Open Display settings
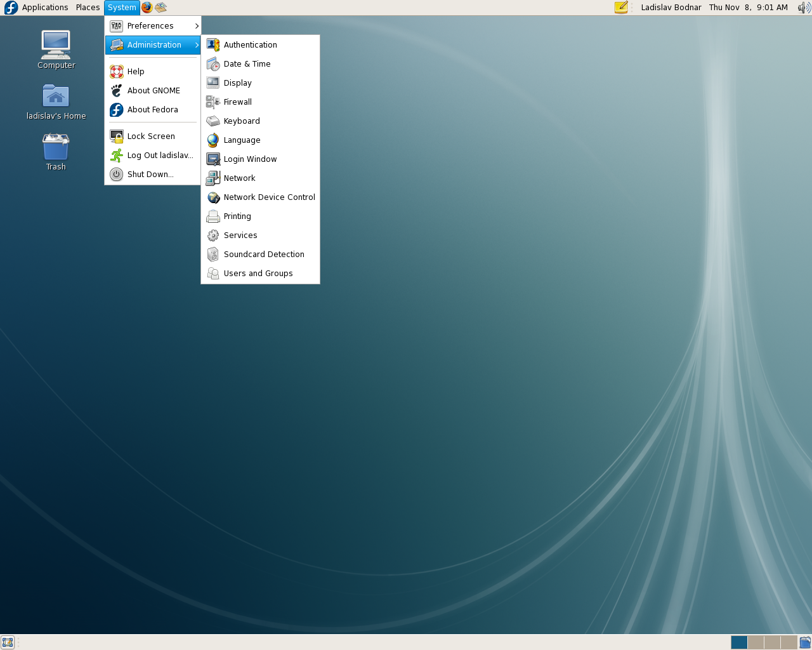 [260, 83]
